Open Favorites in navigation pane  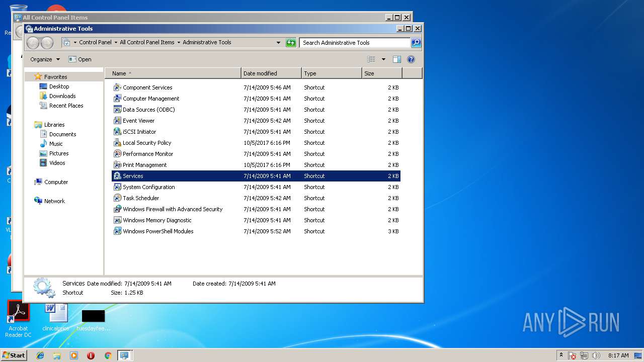[x=55, y=77]
